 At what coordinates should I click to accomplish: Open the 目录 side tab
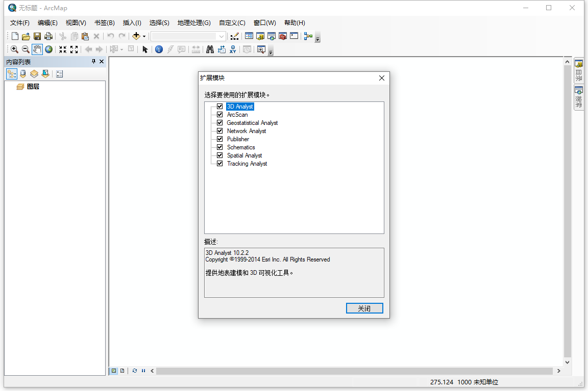coord(579,71)
